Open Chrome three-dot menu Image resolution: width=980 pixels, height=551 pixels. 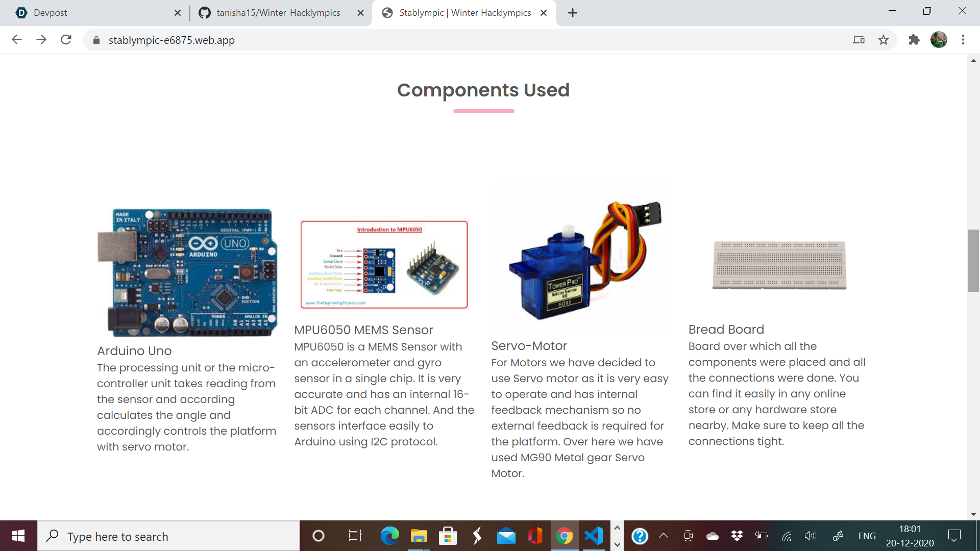963,40
